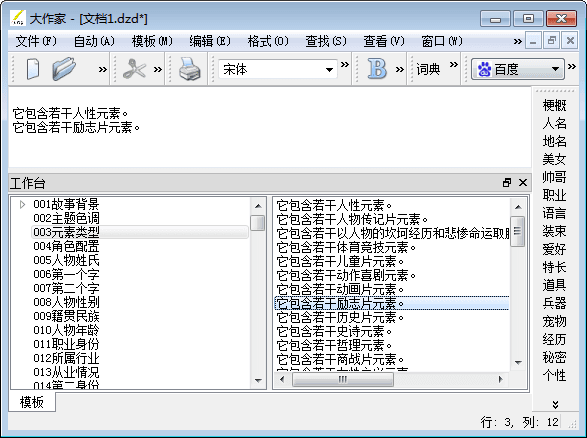Image resolution: width=587 pixels, height=438 pixels.
Task: Open the 窗口(W) menu
Action: coord(442,41)
